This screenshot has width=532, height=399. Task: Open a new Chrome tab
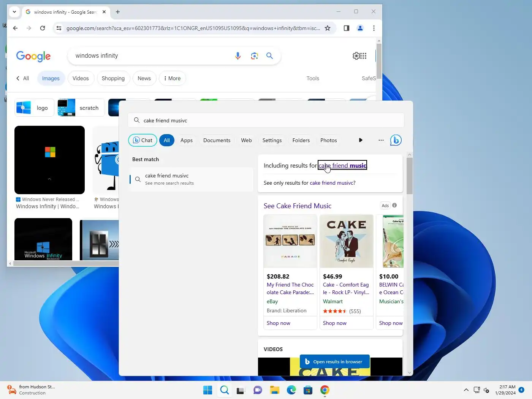tap(118, 12)
